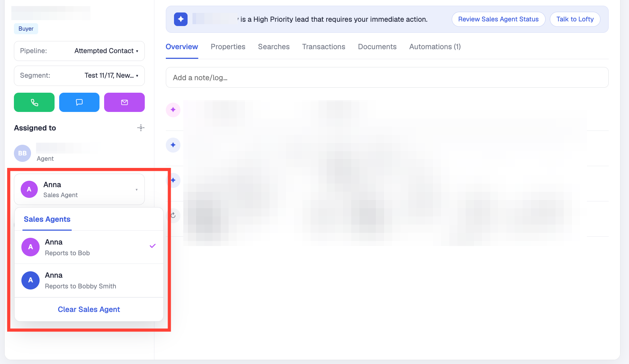This screenshot has height=364, width=629.
Task: Collapse the Anna Sales Agent selector
Action: click(x=79, y=189)
